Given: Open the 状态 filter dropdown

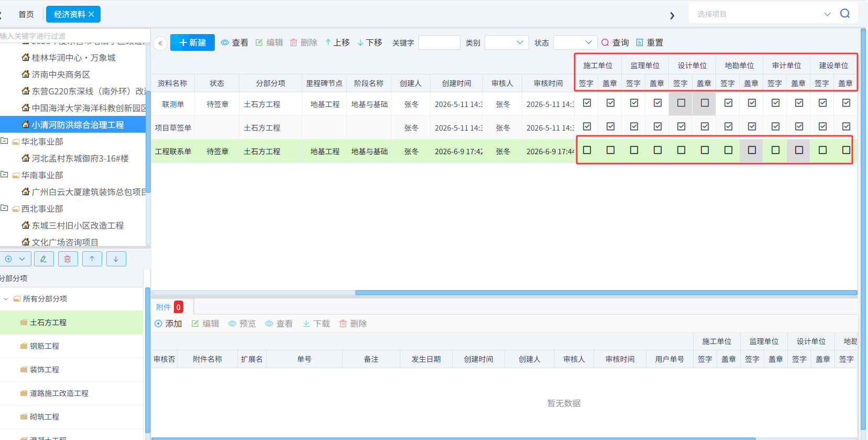Looking at the screenshot, I should coord(575,42).
